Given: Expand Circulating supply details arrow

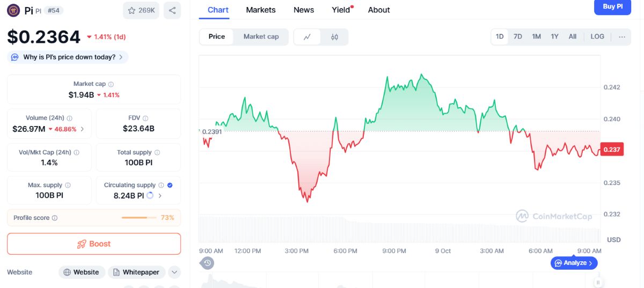Looking at the screenshot, I should pyautogui.click(x=160, y=196).
